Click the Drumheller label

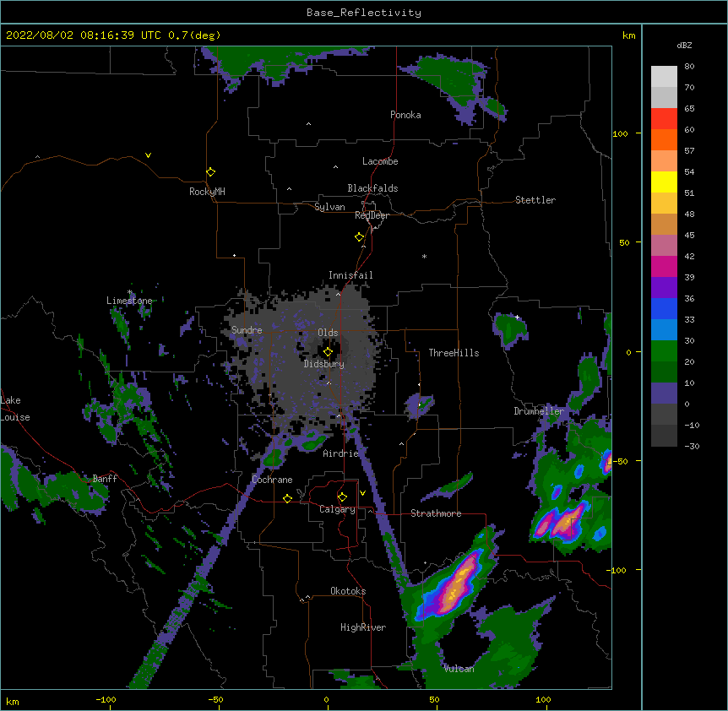pos(539,411)
